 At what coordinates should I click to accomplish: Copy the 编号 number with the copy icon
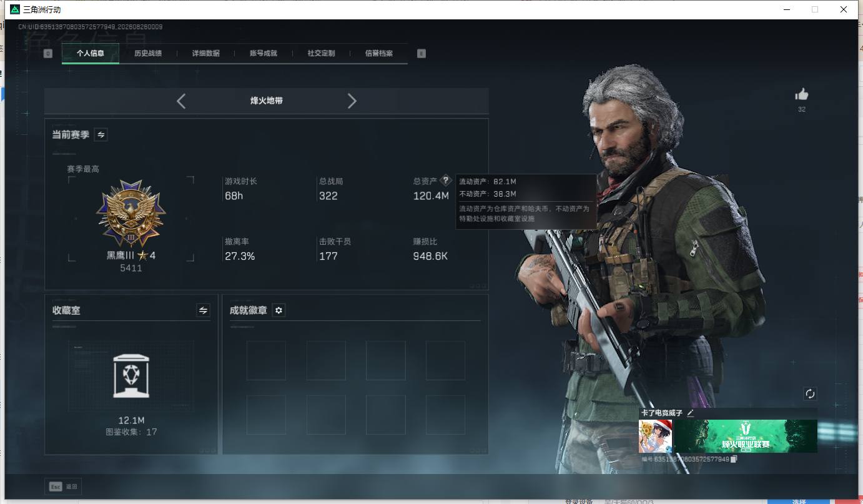[734, 459]
